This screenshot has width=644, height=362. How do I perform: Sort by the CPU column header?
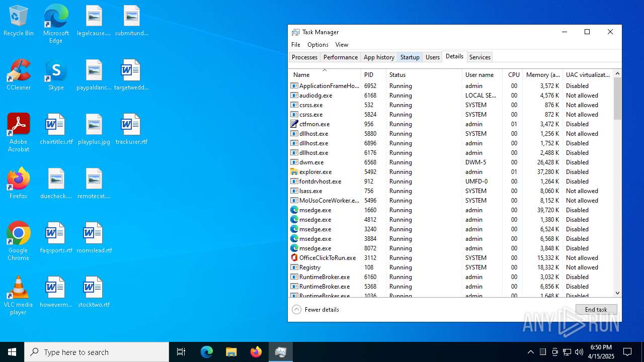point(513,75)
